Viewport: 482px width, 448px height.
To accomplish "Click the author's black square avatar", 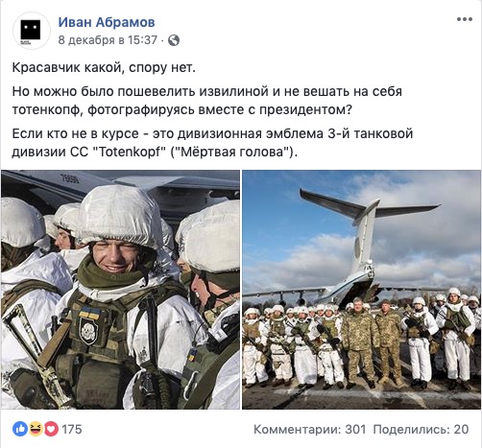I will (31, 31).
